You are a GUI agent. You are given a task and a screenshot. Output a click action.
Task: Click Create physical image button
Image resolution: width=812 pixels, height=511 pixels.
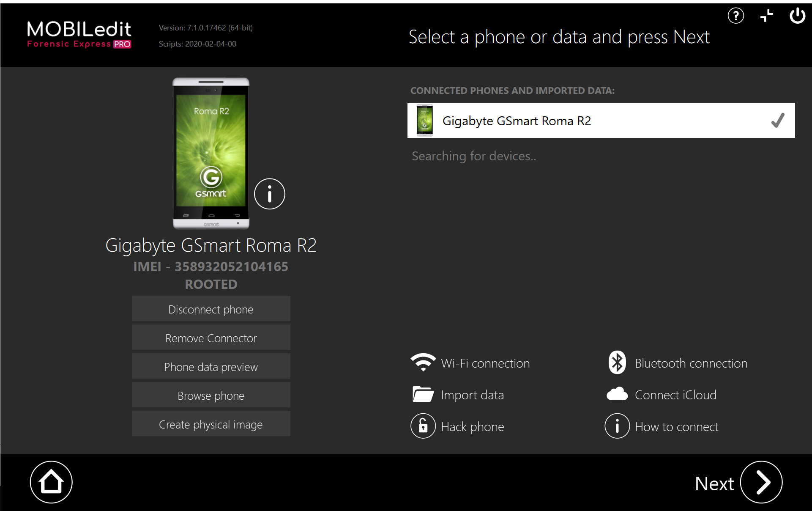(211, 424)
